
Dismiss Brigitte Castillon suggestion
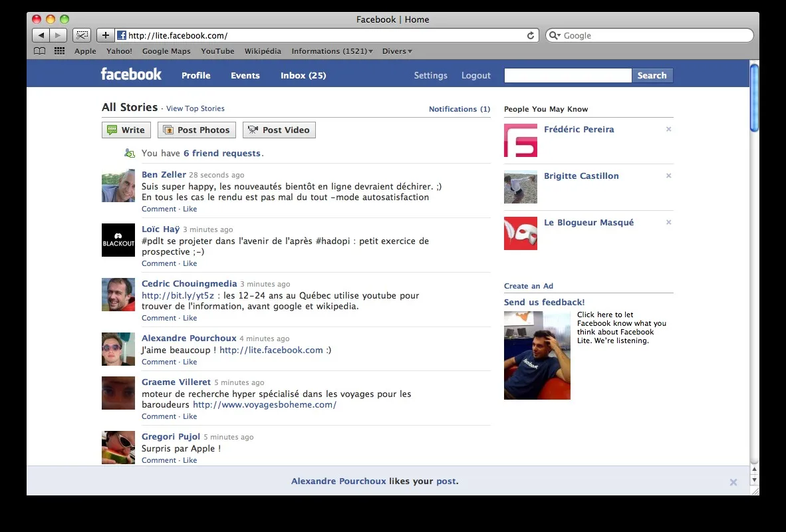click(x=668, y=176)
